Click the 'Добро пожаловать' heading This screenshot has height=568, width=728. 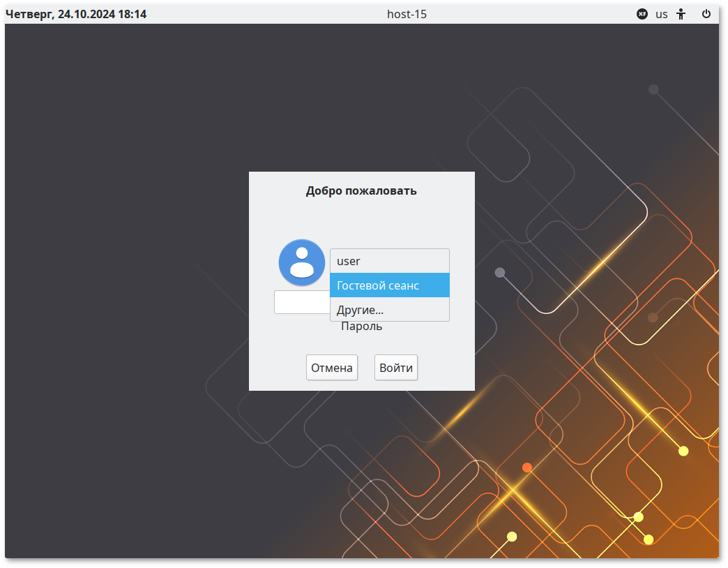(361, 190)
